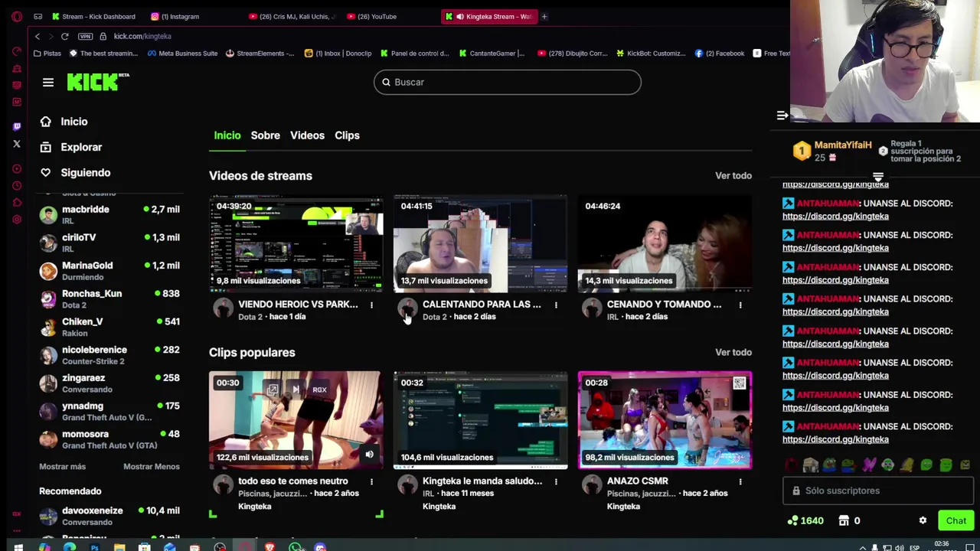Viewport: 980px width, 551px height.
Task: Select the Inicio channel tab
Action: coord(227,135)
